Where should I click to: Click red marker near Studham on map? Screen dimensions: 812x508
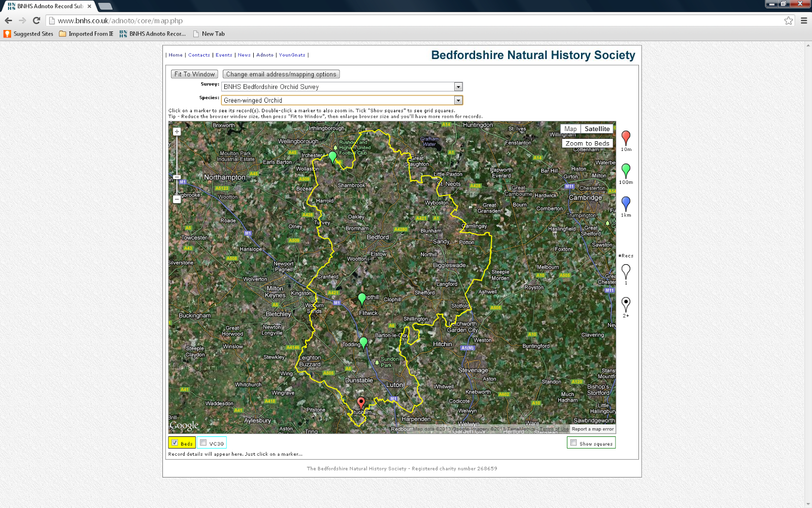click(x=361, y=403)
